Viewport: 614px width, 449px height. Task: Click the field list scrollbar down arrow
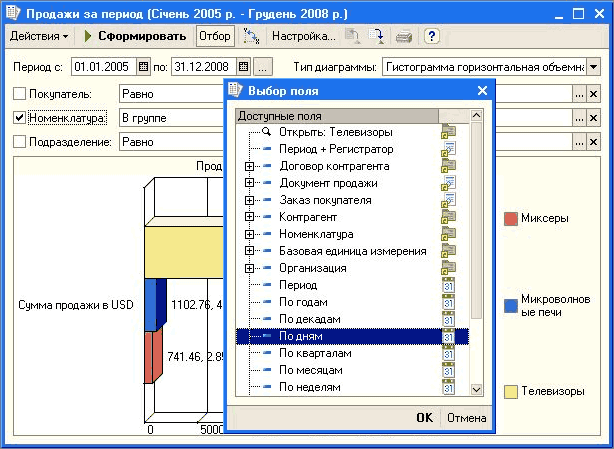[x=476, y=389]
